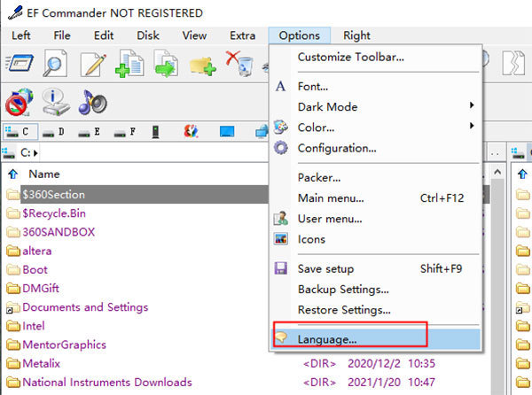Click the compare files icon at toolbar right end
Screen dimensions: 532x395
point(513,64)
